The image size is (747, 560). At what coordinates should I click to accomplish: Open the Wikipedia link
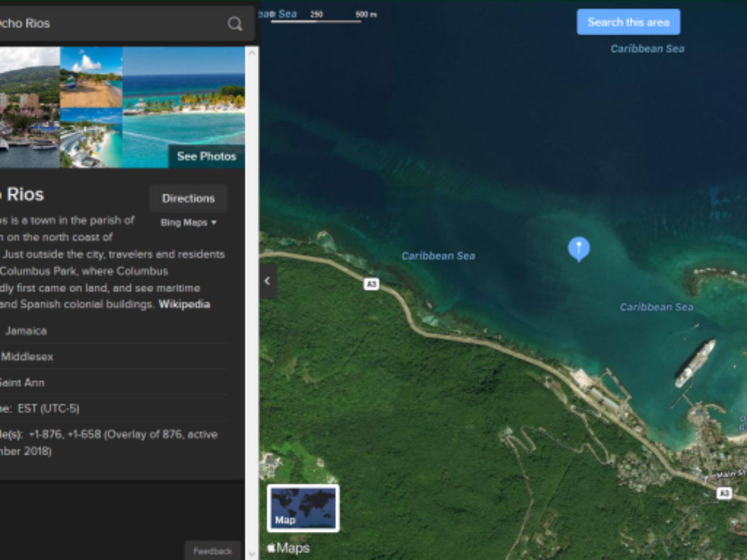[184, 304]
